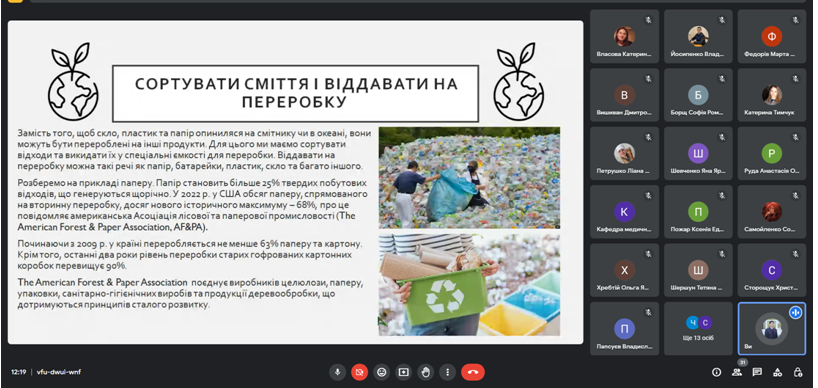Select Власова Катерина's video tile
This screenshot has height=388, width=818.
coord(624,37)
